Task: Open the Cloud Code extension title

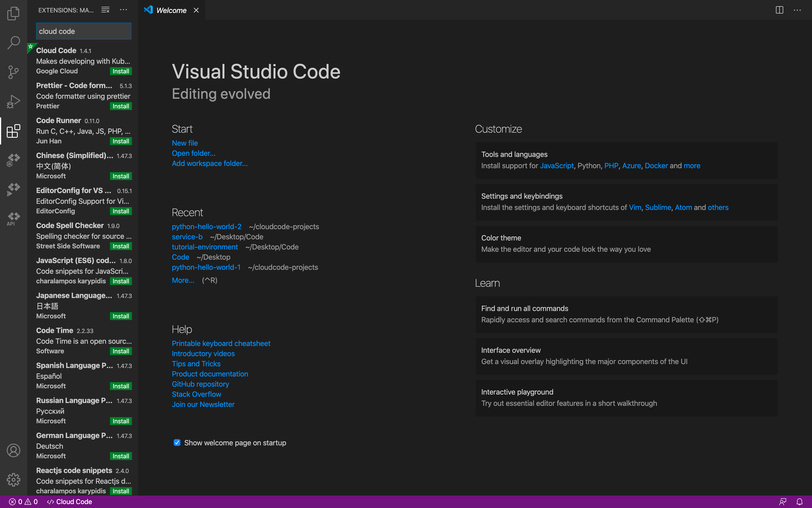Action: coord(56,51)
